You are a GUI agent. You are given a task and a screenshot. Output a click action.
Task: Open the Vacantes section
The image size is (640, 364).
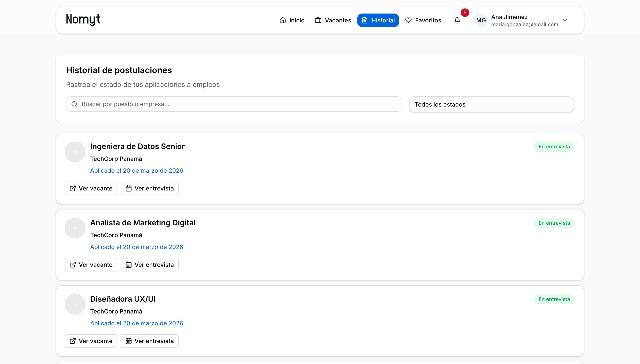pos(333,20)
